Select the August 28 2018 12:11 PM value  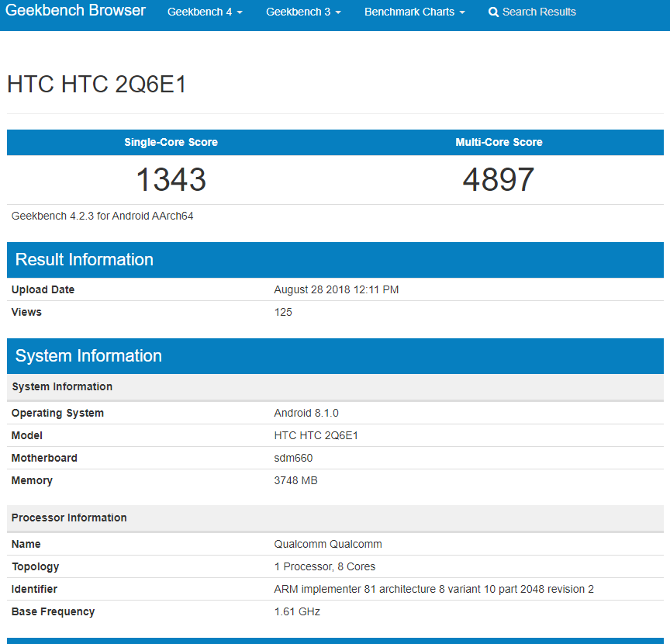(337, 290)
